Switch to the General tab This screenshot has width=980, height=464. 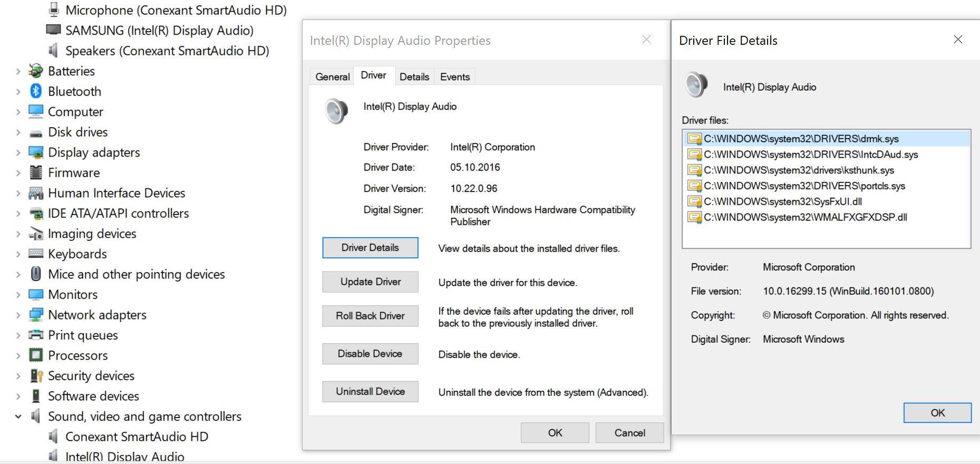[332, 77]
